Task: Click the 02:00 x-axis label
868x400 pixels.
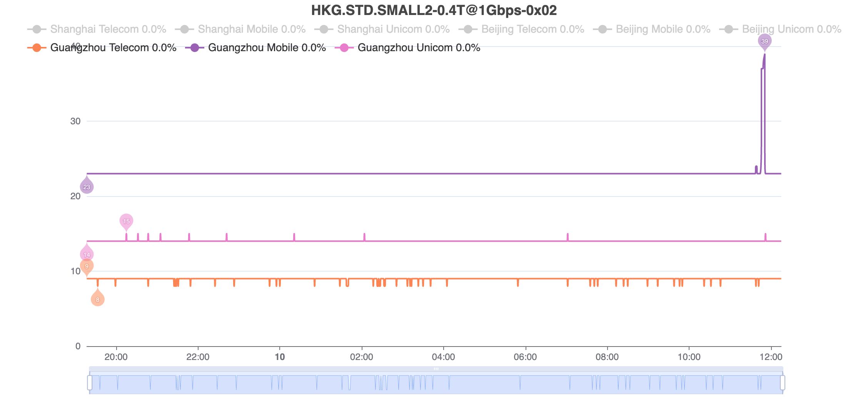Action: pos(362,357)
